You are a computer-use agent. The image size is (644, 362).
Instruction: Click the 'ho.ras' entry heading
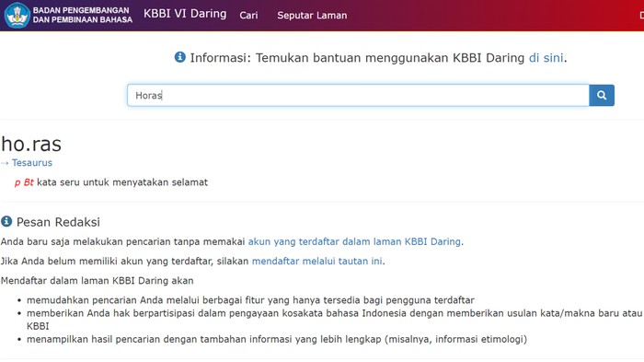(31, 144)
